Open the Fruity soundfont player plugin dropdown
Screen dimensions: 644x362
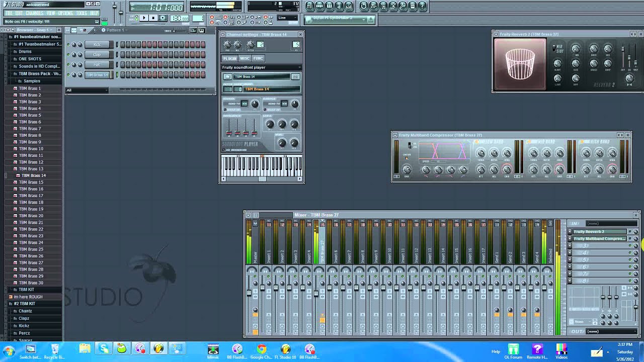click(x=261, y=67)
